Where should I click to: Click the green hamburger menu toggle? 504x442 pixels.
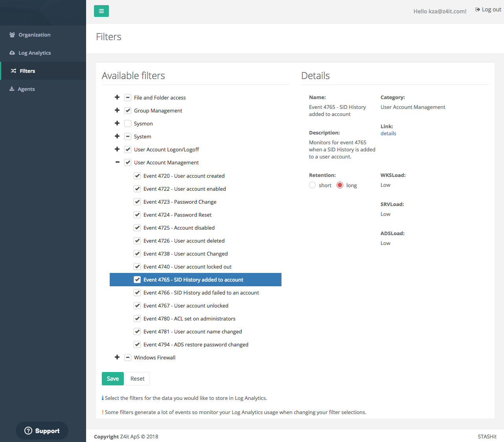pos(101,11)
